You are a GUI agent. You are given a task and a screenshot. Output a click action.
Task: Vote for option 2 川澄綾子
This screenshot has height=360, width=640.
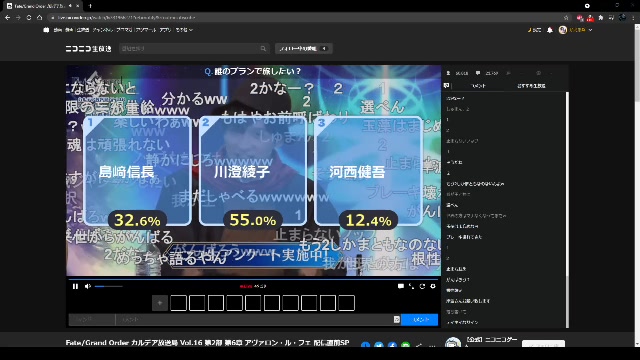pyautogui.click(x=253, y=171)
